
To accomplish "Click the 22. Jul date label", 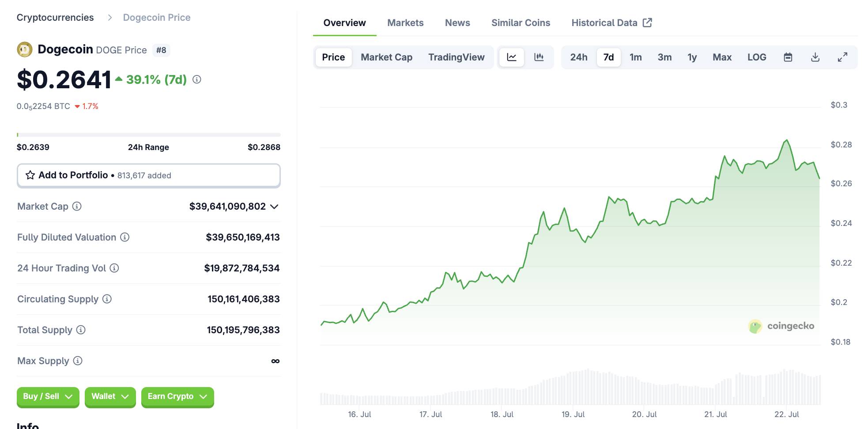I will click(787, 414).
